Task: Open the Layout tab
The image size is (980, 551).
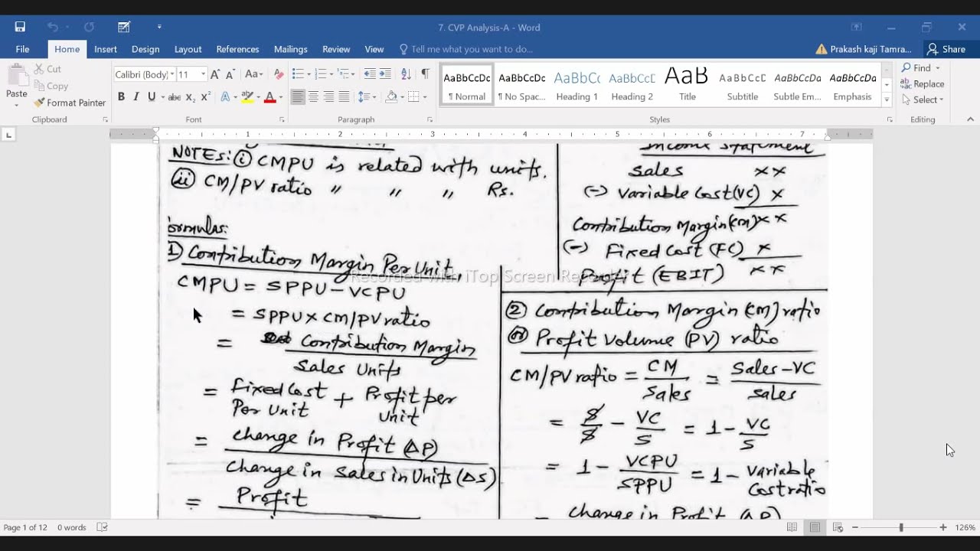Action: [x=188, y=49]
